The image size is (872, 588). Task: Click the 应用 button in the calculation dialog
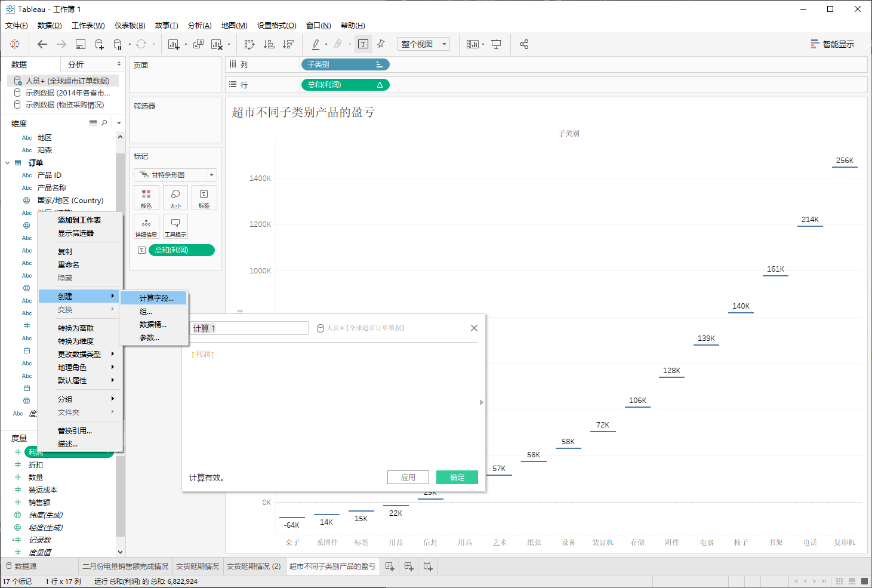tap(408, 478)
